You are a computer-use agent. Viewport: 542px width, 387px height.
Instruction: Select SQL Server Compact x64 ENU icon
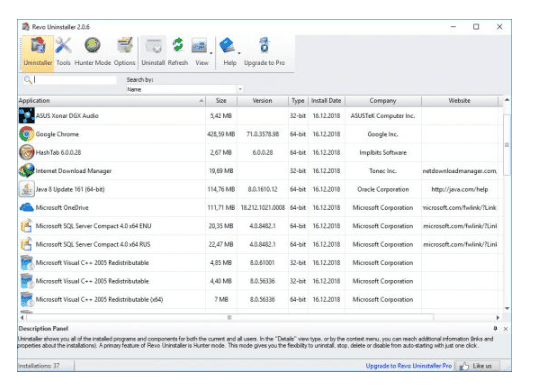(x=27, y=226)
